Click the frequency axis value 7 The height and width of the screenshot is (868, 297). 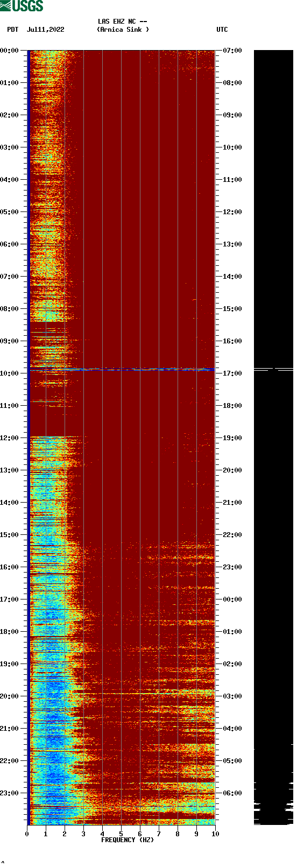159,834
